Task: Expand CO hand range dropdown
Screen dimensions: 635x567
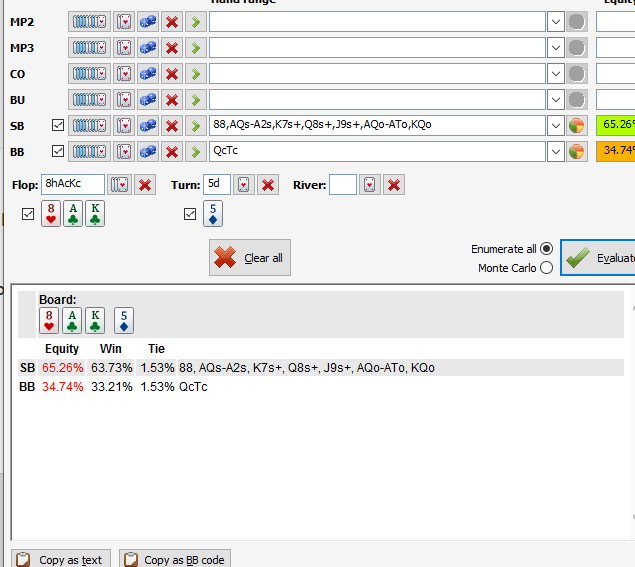Action: pyautogui.click(x=556, y=74)
